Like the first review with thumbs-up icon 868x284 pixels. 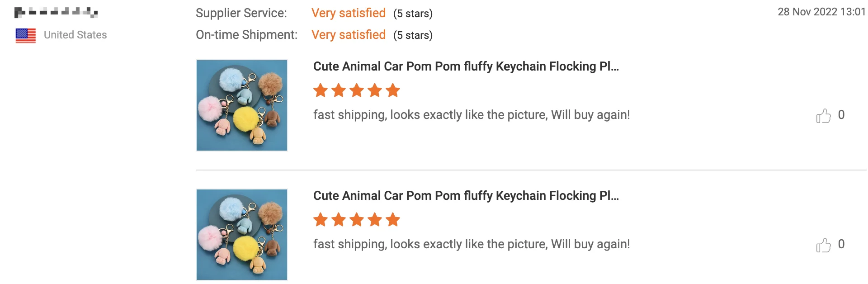[x=823, y=116]
